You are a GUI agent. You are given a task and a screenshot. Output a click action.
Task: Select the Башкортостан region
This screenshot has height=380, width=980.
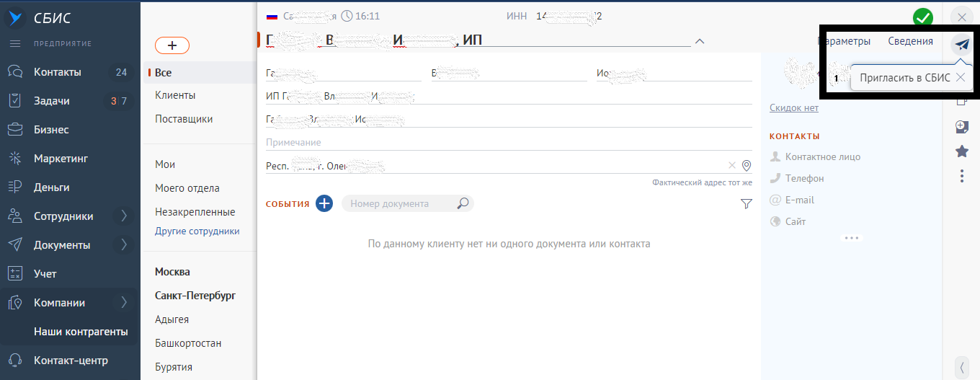click(188, 343)
